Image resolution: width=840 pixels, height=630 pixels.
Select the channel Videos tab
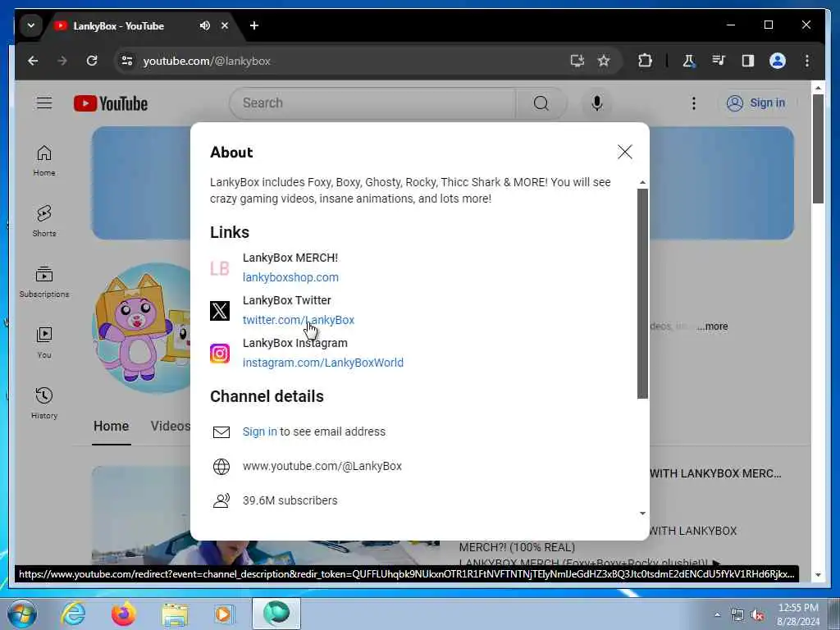tap(171, 427)
